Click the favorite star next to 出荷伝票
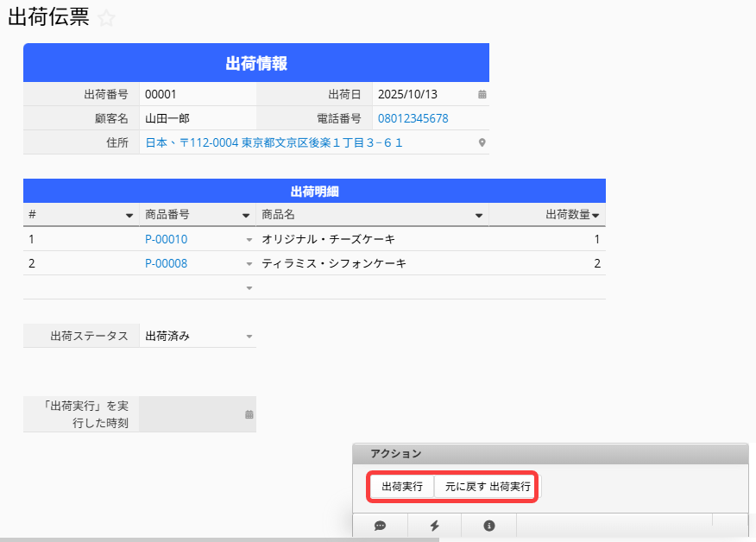This screenshot has height=542, width=756. point(106,19)
